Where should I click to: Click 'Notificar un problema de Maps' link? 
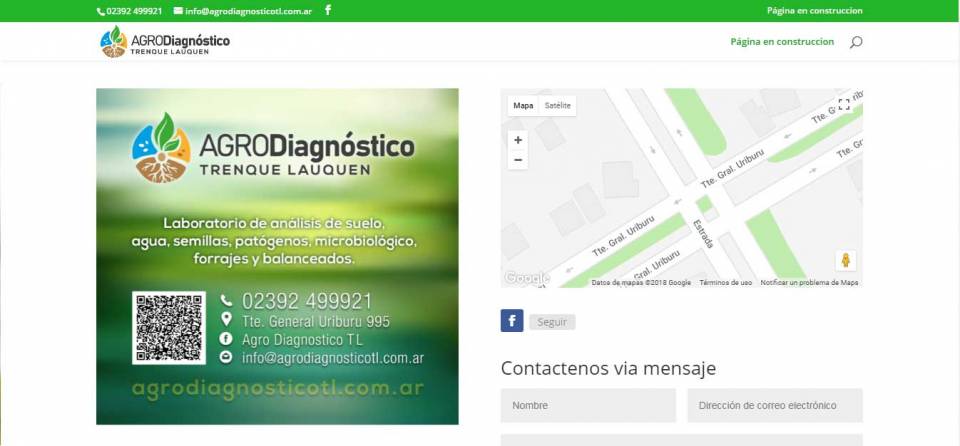pos(809,282)
